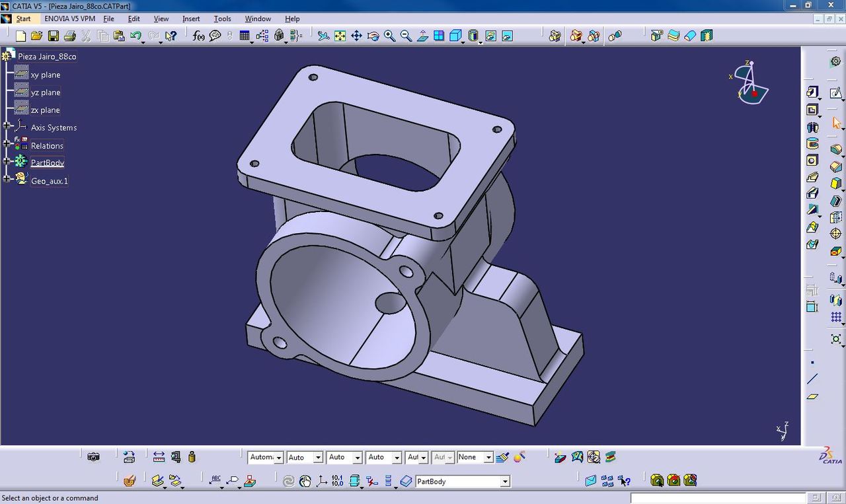Click the Zoom Out magnifier

[406, 36]
